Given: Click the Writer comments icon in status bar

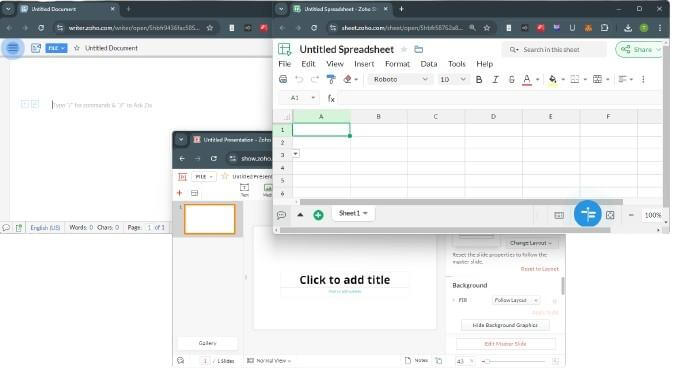Looking at the screenshot, I should pyautogui.click(x=6, y=228).
